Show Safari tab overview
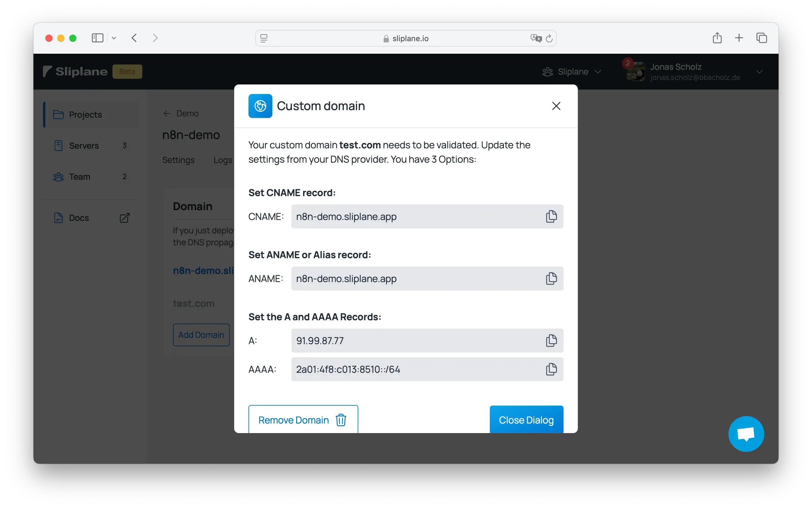This screenshot has height=508, width=812. coord(761,38)
